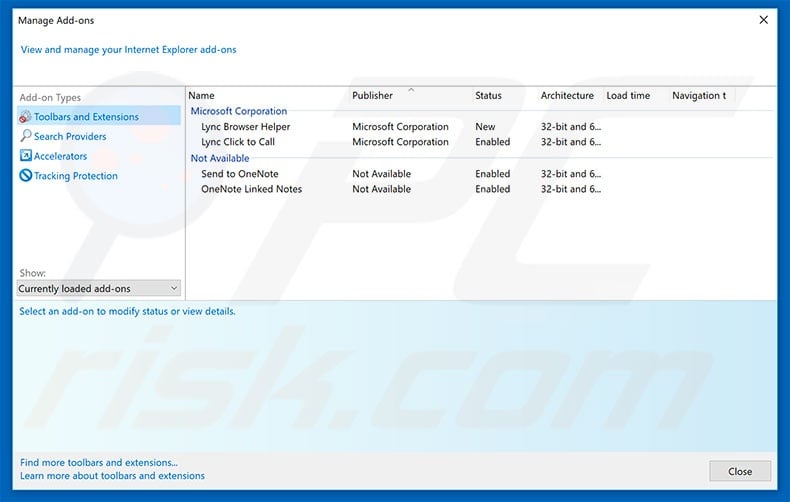Click Enabled status of Lync Click to Call

coord(493,142)
